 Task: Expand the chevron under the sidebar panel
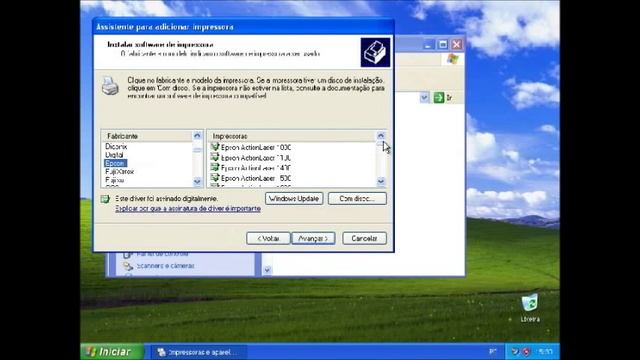[267, 270]
